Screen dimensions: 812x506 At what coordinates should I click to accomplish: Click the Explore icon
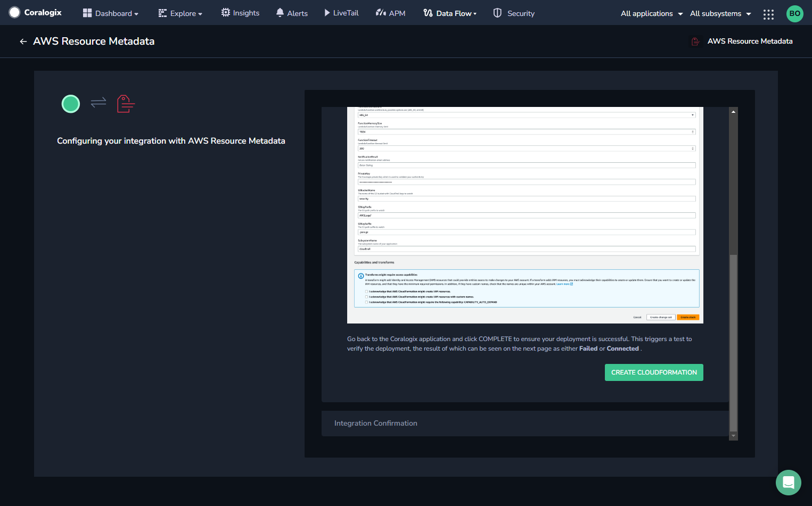coord(162,13)
